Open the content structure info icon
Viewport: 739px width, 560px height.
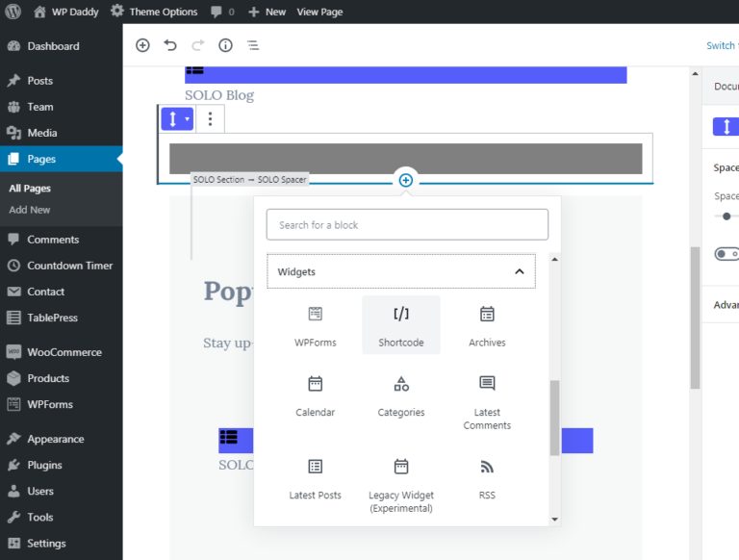click(x=225, y=45)
